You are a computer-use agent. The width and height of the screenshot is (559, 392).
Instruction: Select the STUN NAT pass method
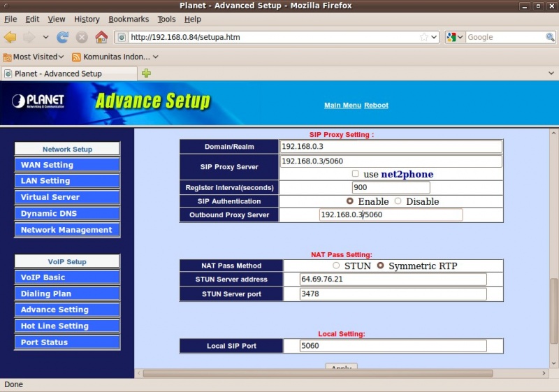[336, 266]
